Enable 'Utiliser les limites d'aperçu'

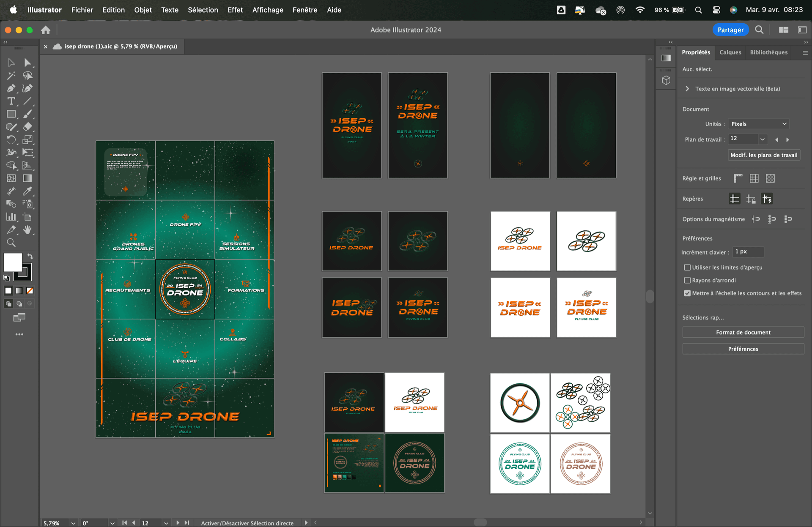tap(687, 267)
